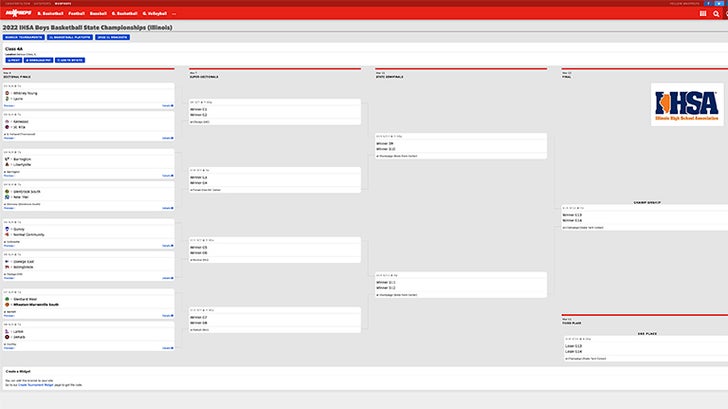The width and height of the screenshot is (728, 409).
Task: Click the Download PDF button
Action: 39,60
